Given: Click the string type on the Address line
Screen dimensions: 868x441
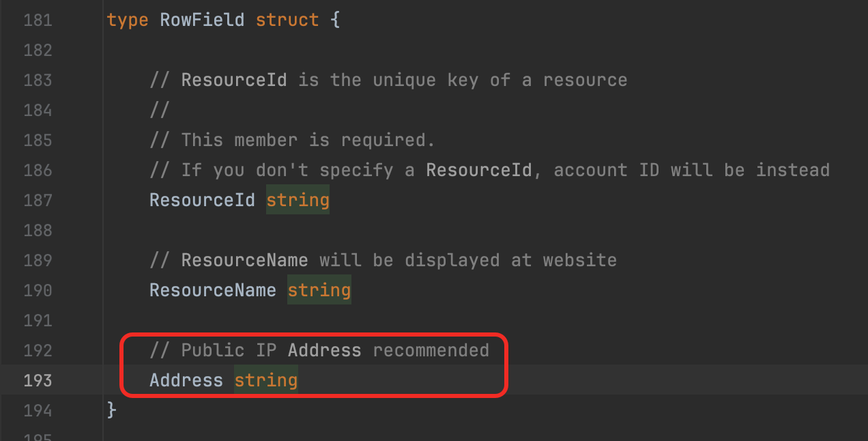Looking at the screenshot, I should [266, 380].
